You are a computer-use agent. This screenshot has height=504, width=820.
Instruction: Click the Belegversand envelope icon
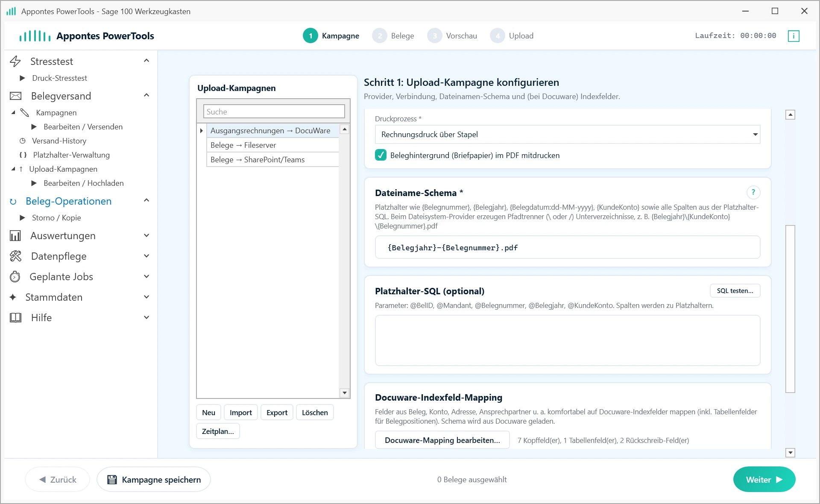(16, 96)
